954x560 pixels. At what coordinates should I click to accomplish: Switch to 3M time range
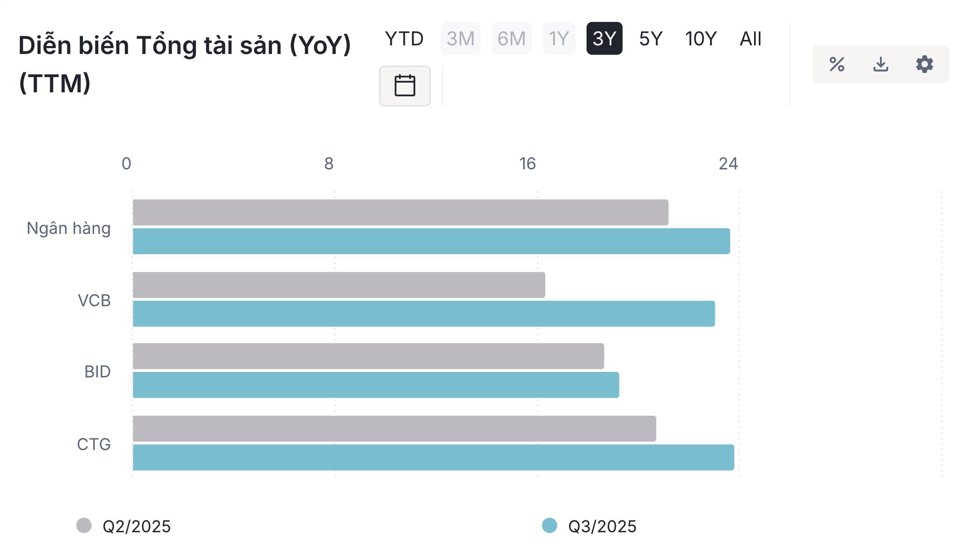pos(460,39)
